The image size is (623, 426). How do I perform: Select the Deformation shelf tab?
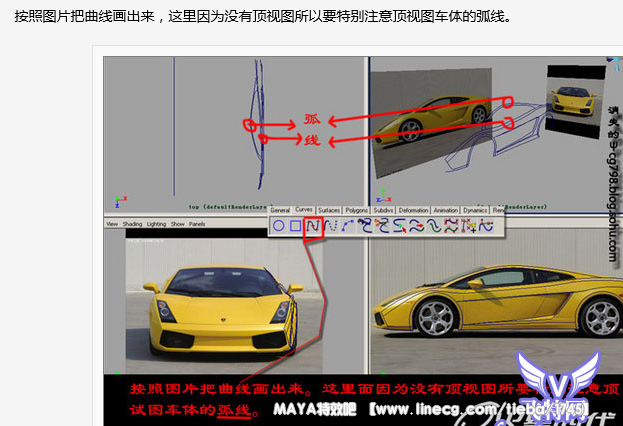pyautogui.click(x=413, y=211)
